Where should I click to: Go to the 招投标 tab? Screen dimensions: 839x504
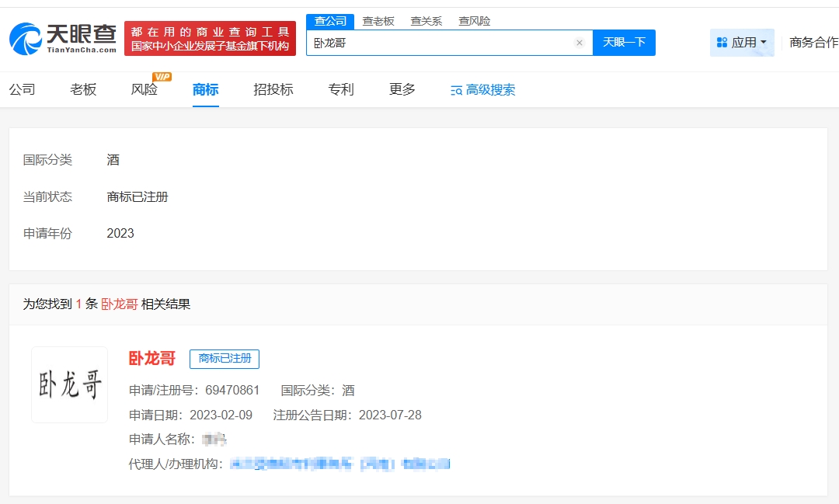[273, 89]
